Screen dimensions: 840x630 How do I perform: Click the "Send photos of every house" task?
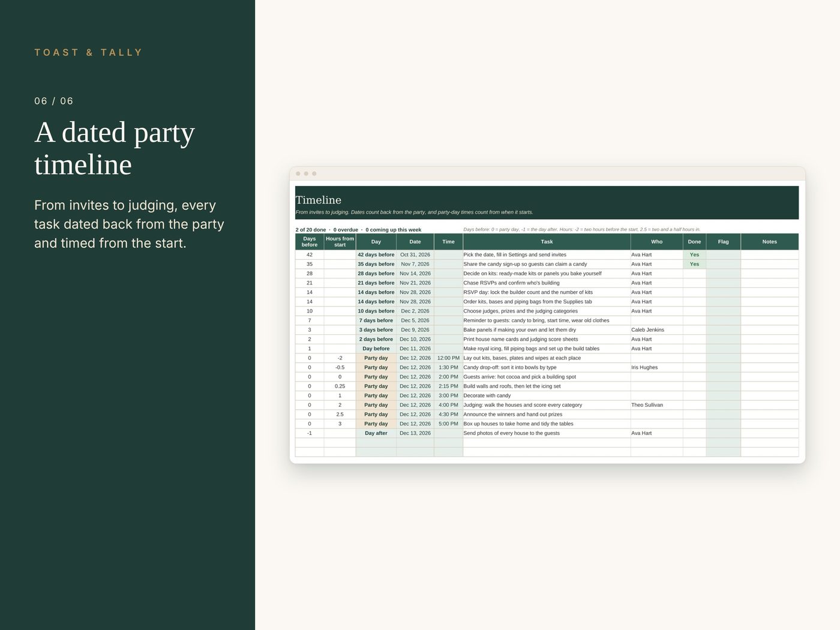(x=547, y=433)
